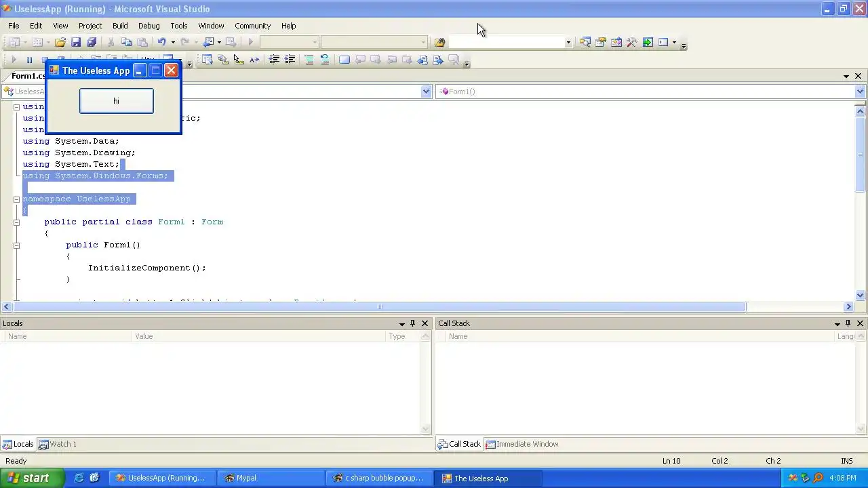Open the Debug menu
The image size is (868, 488).
click(x=149, y=26)
